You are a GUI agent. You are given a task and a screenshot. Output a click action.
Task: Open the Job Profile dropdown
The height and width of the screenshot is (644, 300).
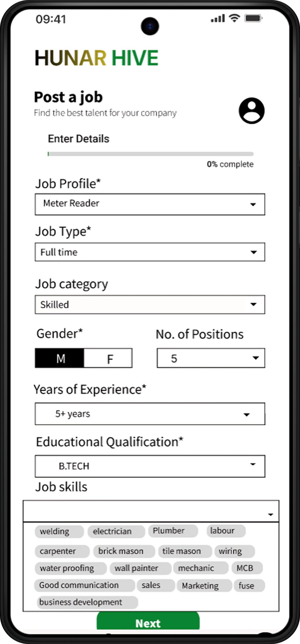[x=150, y=204]
